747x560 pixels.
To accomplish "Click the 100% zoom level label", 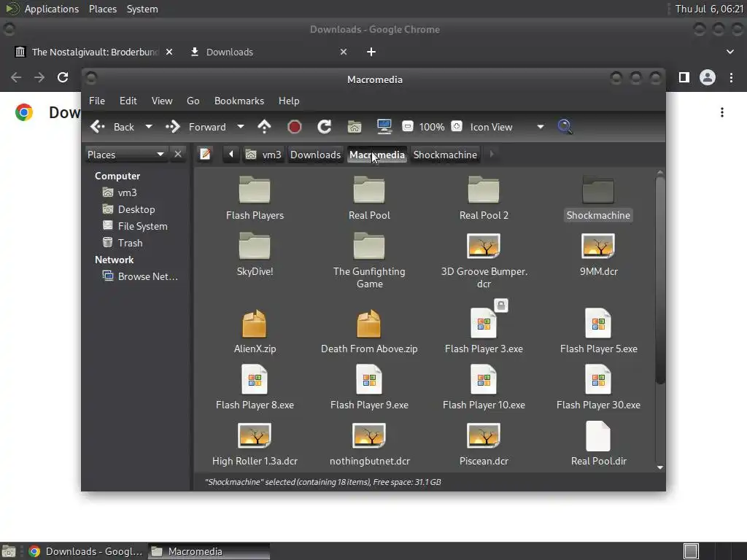I will coord(432,127).
